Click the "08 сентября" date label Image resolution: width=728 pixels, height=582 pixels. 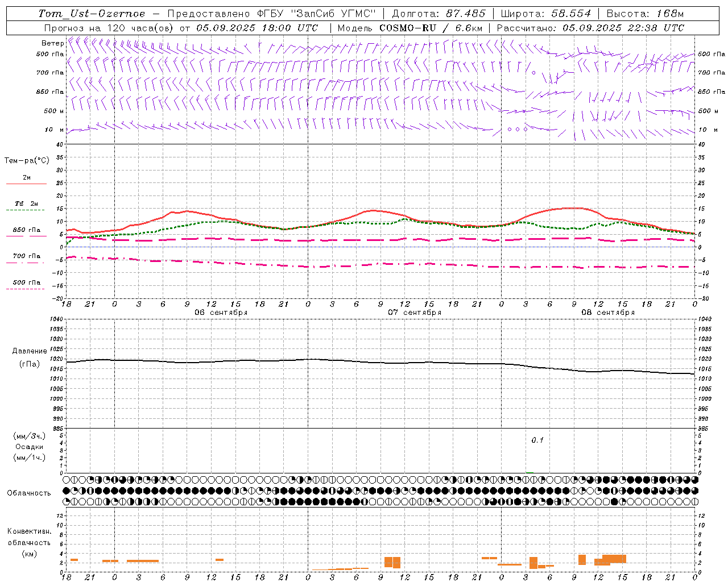point(608,313)
